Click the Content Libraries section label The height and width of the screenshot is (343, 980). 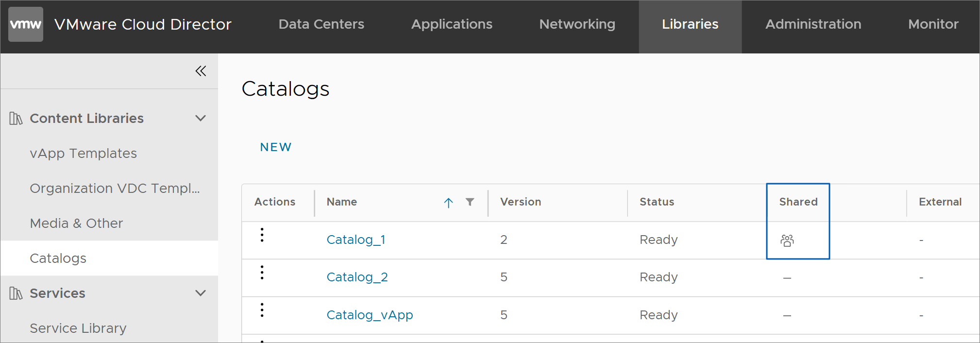point(87,119)
